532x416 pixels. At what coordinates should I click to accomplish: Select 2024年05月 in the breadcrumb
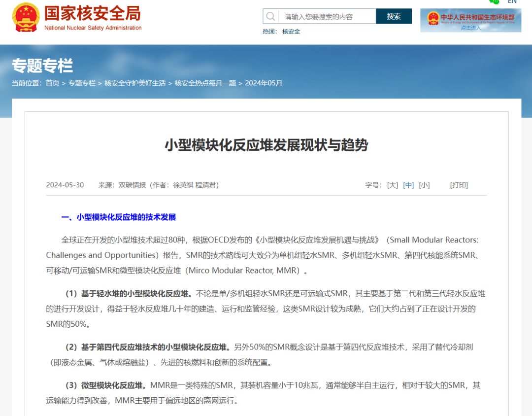point(264,83)
